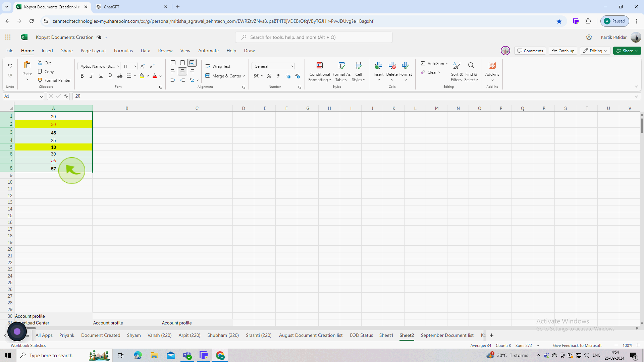The height and width of the screenshot is (362, 644).
Task: Click the Insert Function fx icon
Action: (66, 96)
